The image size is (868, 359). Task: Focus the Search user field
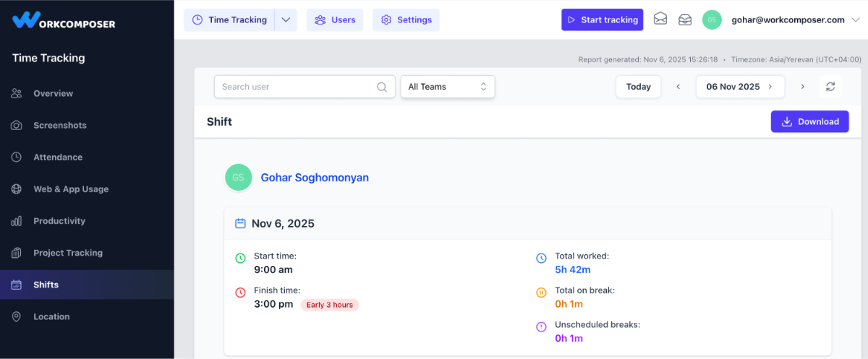pyautogui.click(x=305, y=87)
